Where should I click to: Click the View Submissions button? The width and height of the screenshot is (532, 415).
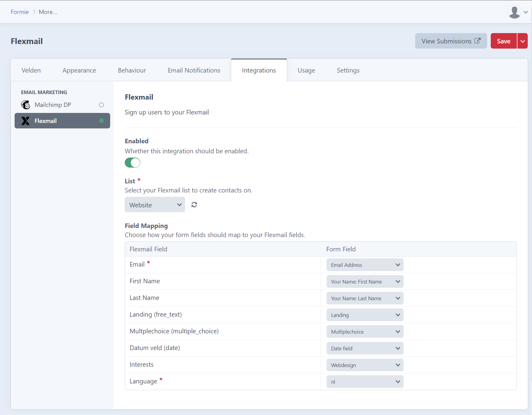tap(451, 41)
